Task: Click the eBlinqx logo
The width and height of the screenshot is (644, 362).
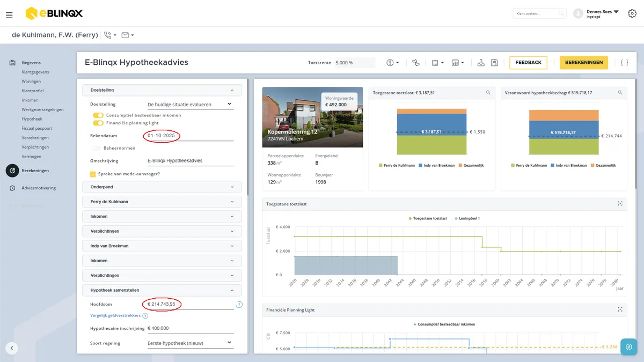Action: (54, 13)
